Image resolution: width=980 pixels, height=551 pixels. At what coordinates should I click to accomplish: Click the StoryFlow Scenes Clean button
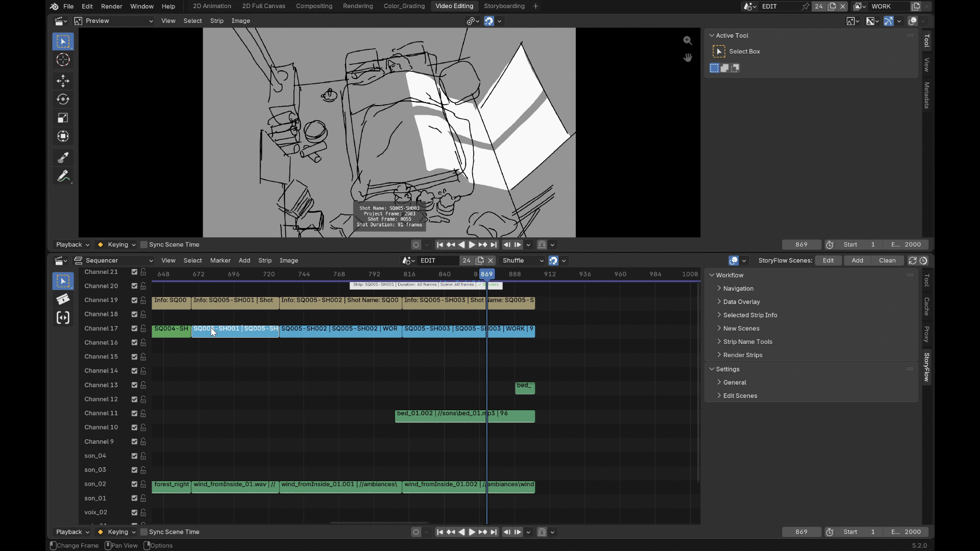(887, 261)
